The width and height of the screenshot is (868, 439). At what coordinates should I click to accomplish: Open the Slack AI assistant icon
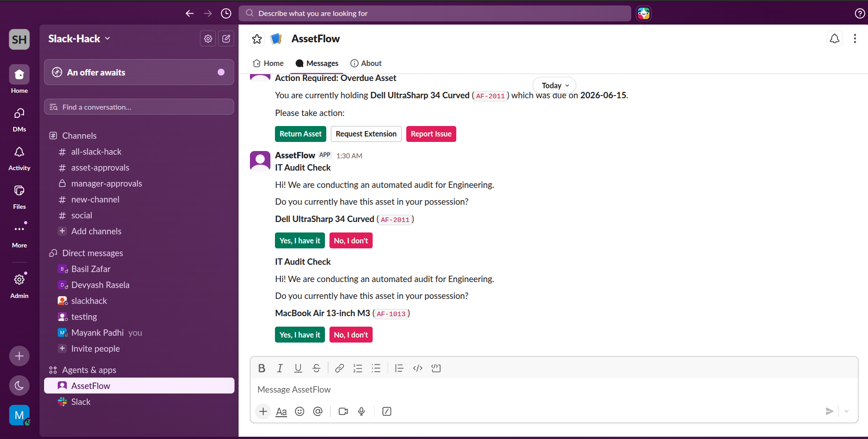(x=644, y=14)
